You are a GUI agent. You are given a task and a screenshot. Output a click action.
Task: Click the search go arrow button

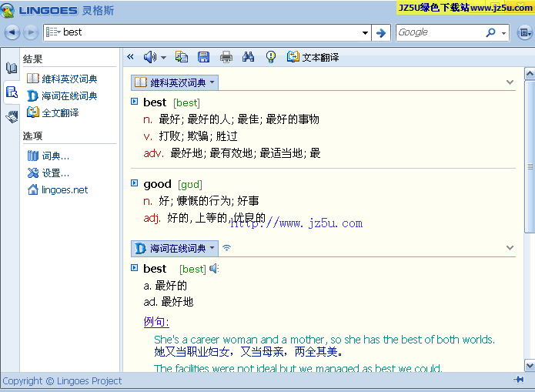pos(381,33)
